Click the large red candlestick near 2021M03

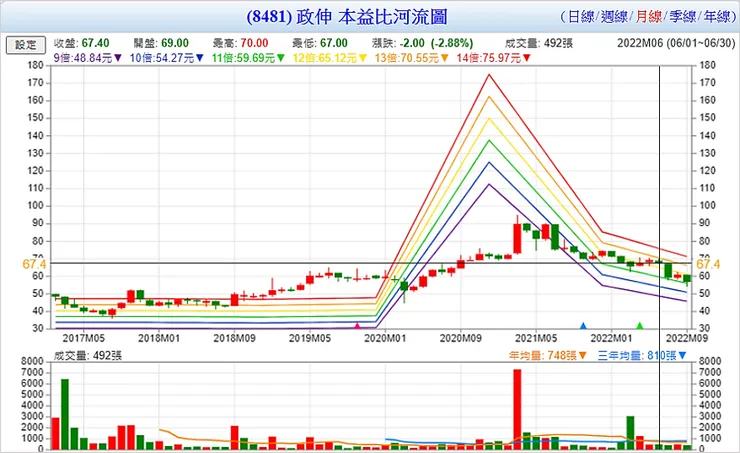point(517,238)
